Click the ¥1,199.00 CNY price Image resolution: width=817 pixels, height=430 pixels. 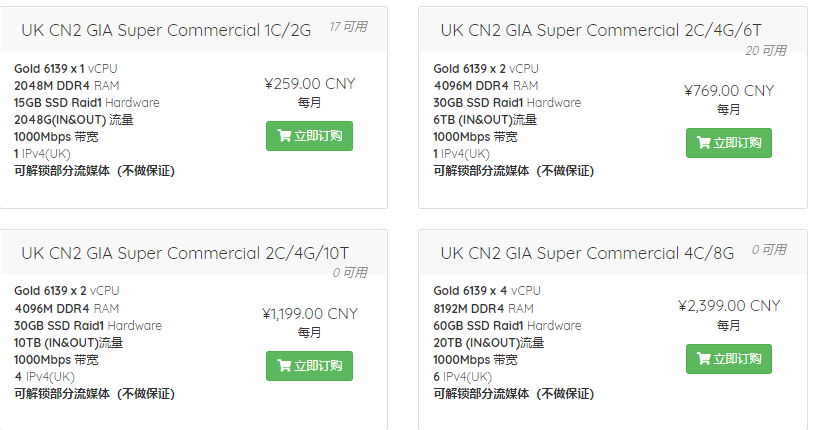coord(310,314)
